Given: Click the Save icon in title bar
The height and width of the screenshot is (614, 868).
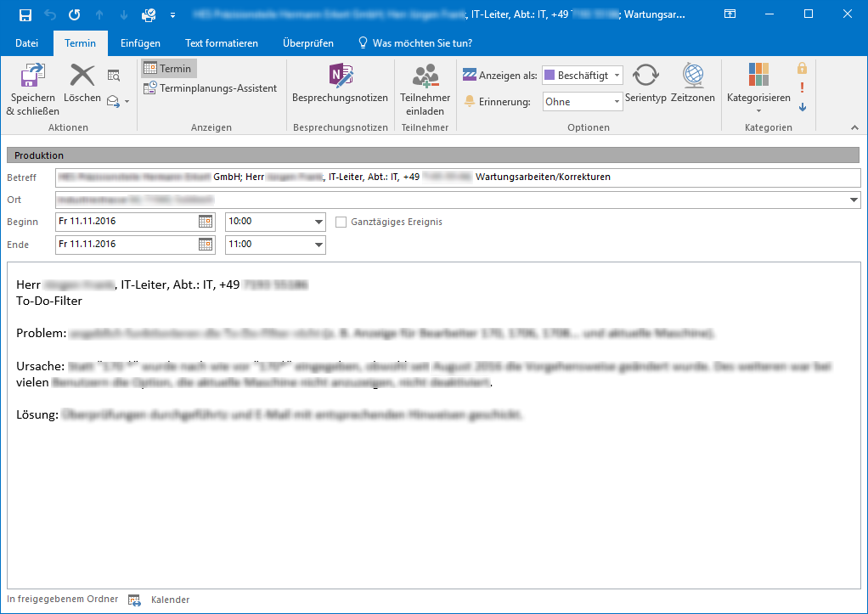Looking at the screenshot, I should click(25, 15).
